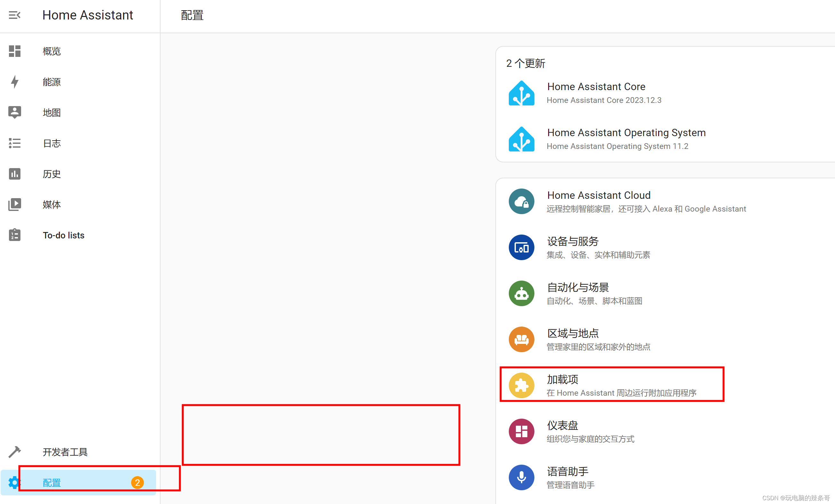Open the 概览 dashboard icon

(15, 51)
